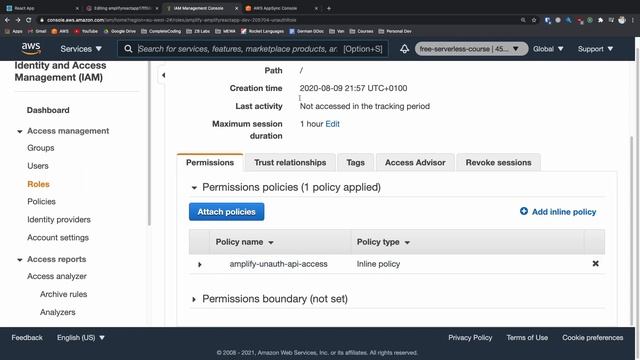Focus the AWS services search field
This screenshot has width=640, height=360.
click(253, 49)
